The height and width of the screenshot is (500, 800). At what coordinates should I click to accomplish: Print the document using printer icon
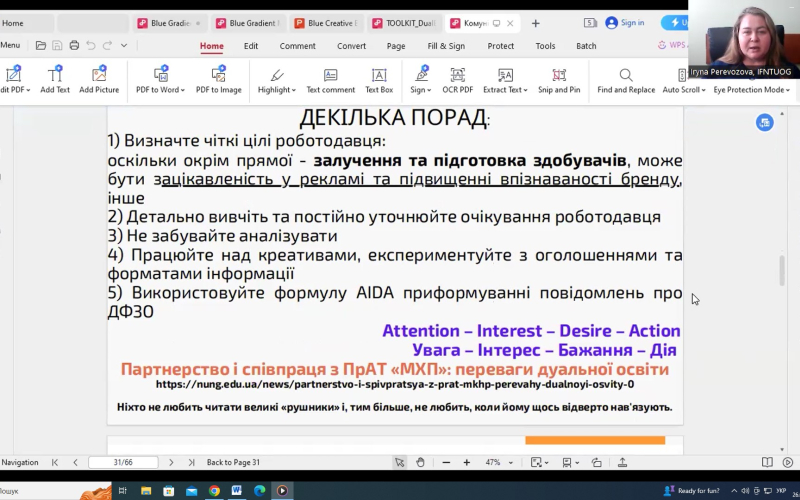pyautogui.click(x=74, y=45)
